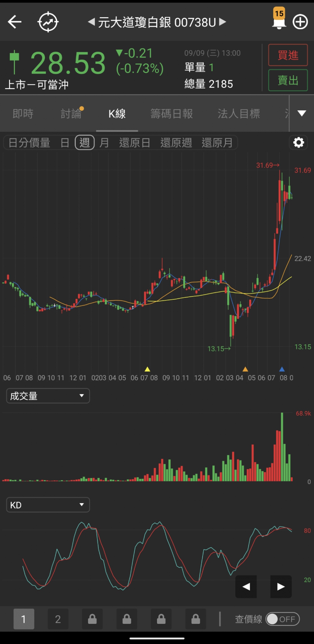Open chart settings gear icon
Image resolution: width=314 pixels, height=644 pixels.
click(x=298, y=143)
